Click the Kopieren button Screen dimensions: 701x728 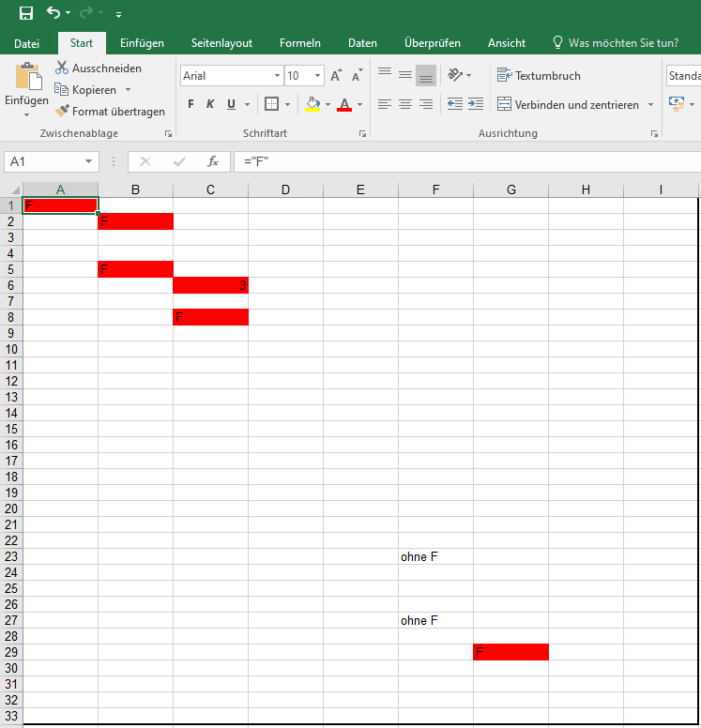(x=85, y=90)
